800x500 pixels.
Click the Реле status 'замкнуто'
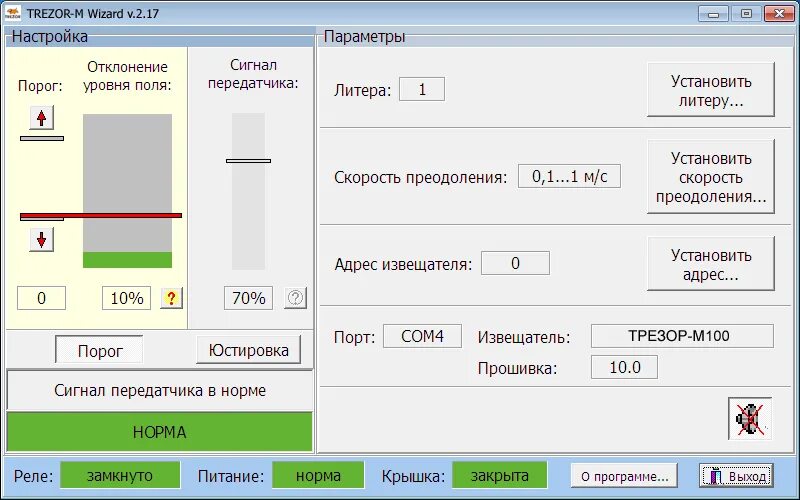point(120,476)
